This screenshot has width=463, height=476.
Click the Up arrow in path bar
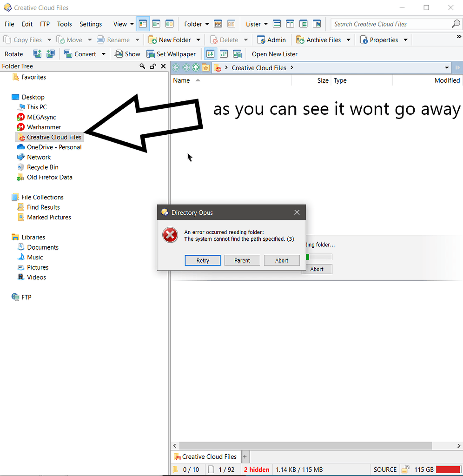(x=196, y=68)
